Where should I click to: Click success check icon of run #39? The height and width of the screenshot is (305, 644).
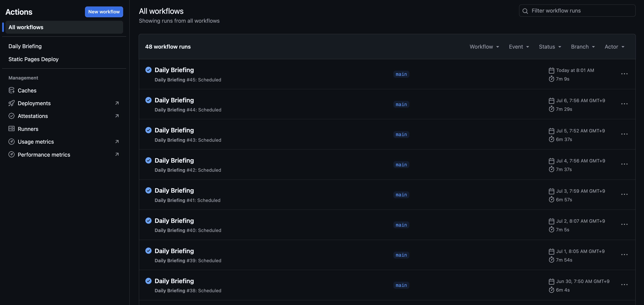tap(148, 251)
